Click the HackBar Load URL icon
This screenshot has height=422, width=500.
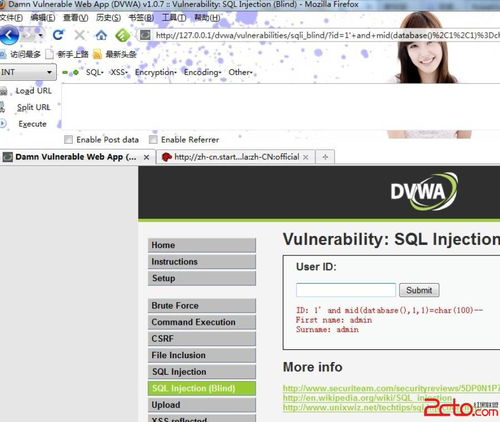click(x=3, y=91)
